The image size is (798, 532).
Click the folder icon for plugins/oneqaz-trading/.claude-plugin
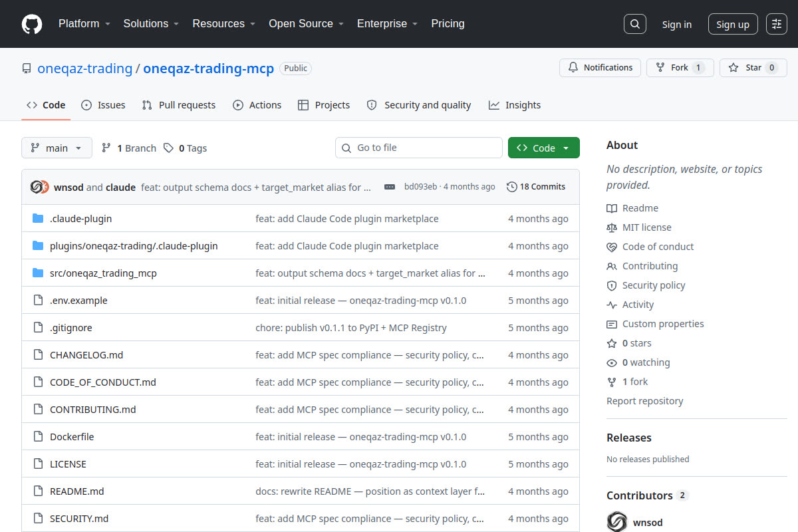point(38,246)
